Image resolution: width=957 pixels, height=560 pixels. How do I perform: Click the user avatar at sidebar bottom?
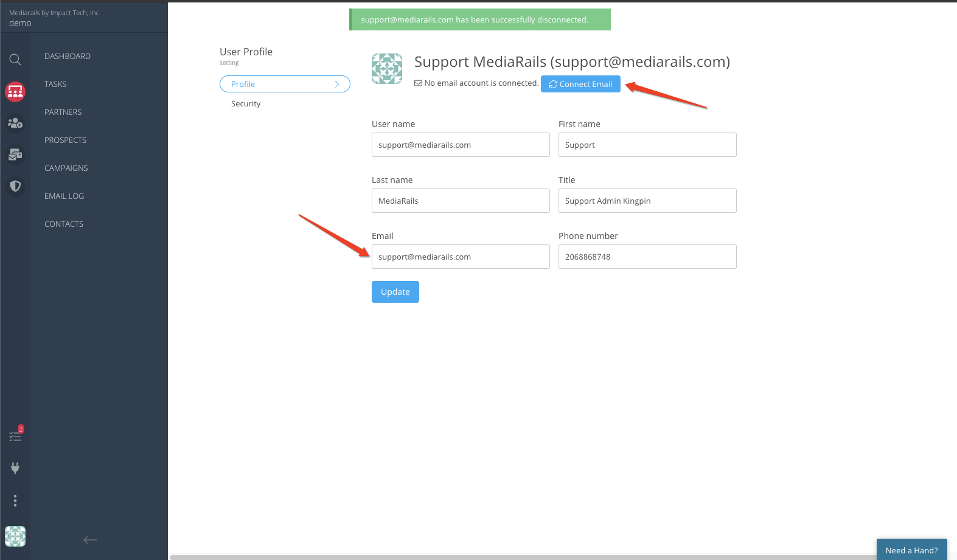point(15,536)
